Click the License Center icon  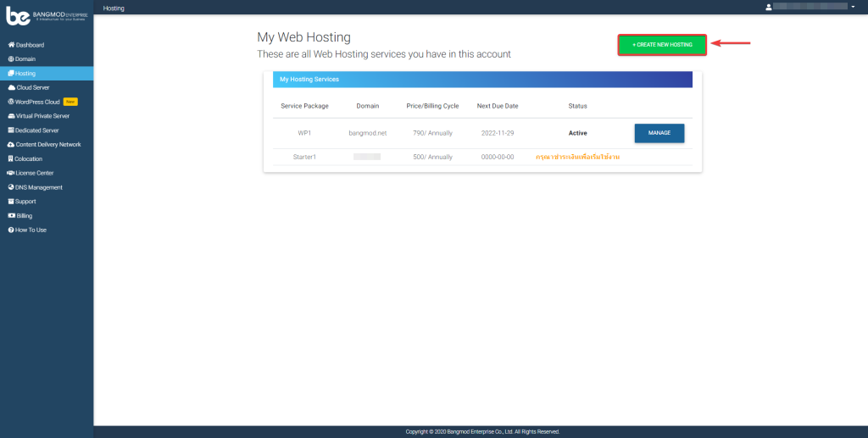11,173
